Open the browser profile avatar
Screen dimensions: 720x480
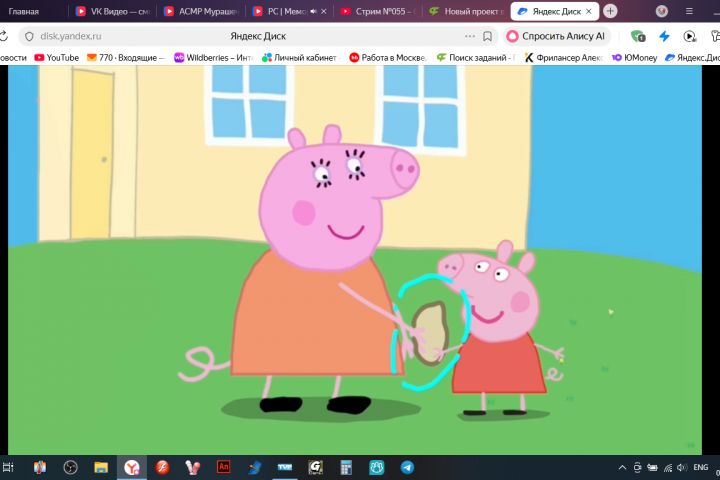(x=662, y=11)
